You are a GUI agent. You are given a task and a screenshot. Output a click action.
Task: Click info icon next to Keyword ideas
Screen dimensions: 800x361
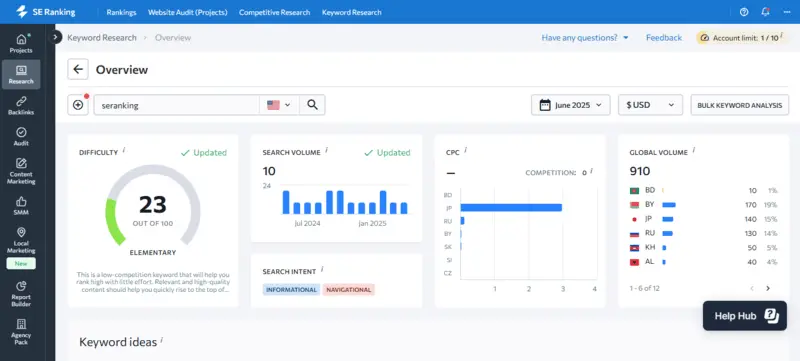click(162, 340)
